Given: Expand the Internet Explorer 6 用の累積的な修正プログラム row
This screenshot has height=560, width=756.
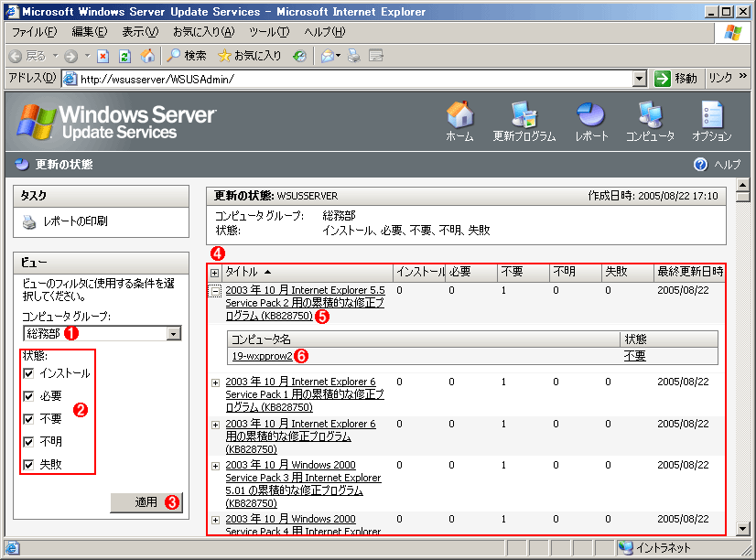Looking at the screenshot, I should 215,425.
